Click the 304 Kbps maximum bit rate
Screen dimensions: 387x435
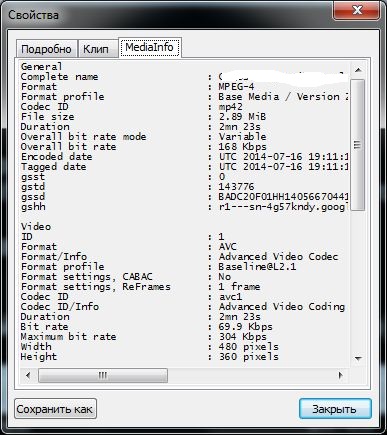(x=242, y=337)
